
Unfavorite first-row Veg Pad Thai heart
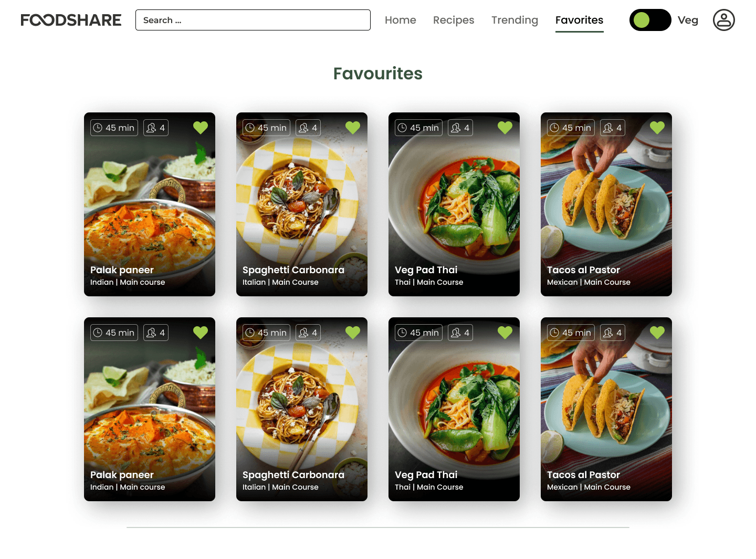tap(505, 128)
